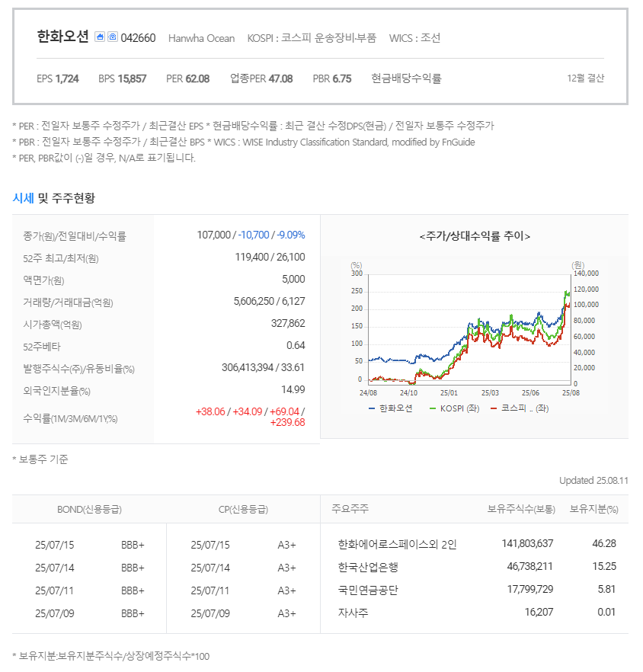Click the 액면가 value 5,000
This screenshot has height=672, width=643.
(293, 280)
